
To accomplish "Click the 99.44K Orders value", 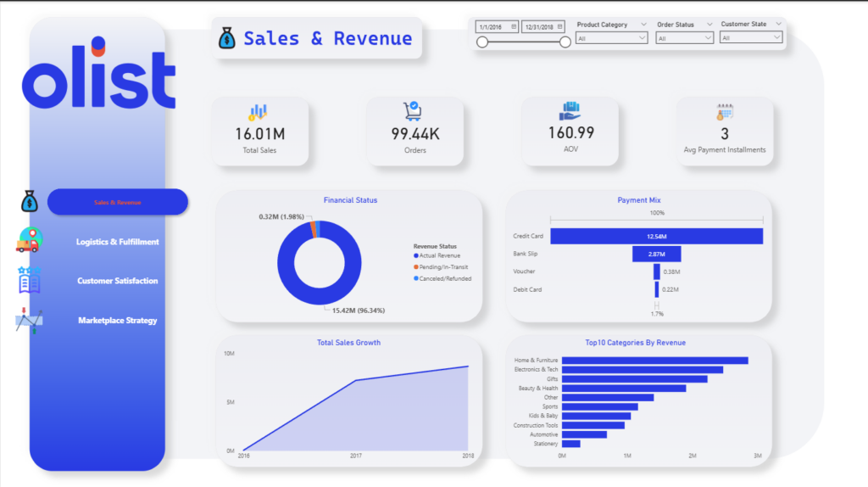I will click(x=415, y=134).
